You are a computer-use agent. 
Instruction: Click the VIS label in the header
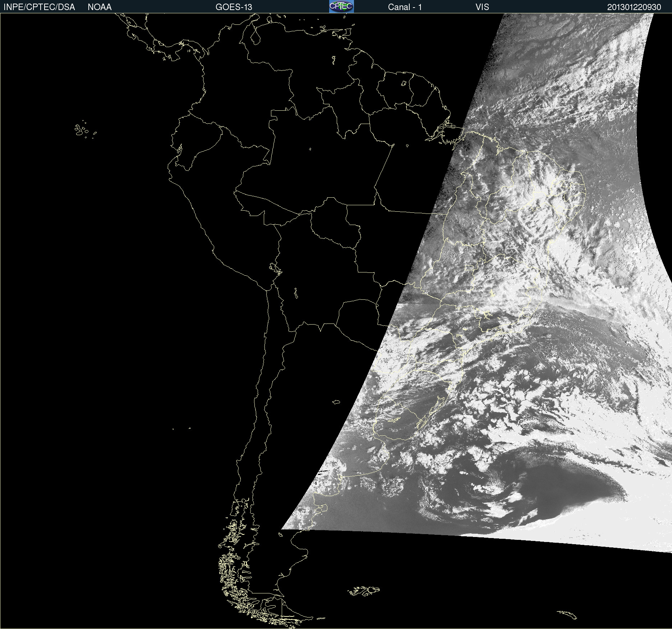tap(482, 7)
